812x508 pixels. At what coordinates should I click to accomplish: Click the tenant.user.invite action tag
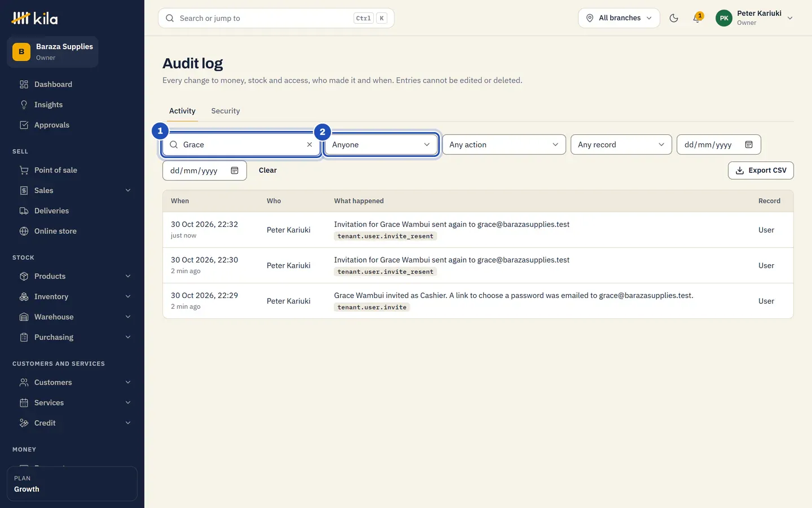(x=372, y=307)
